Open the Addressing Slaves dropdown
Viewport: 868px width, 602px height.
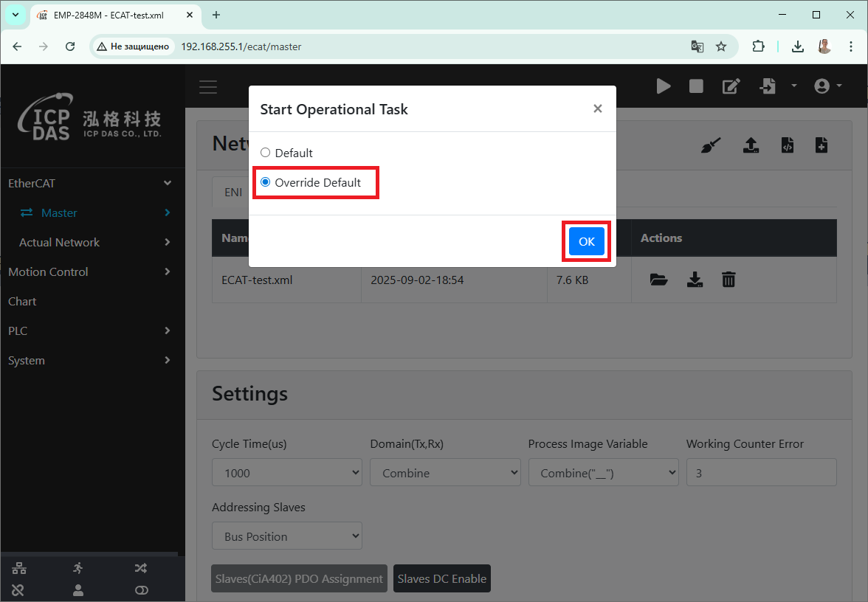[286, 536]
